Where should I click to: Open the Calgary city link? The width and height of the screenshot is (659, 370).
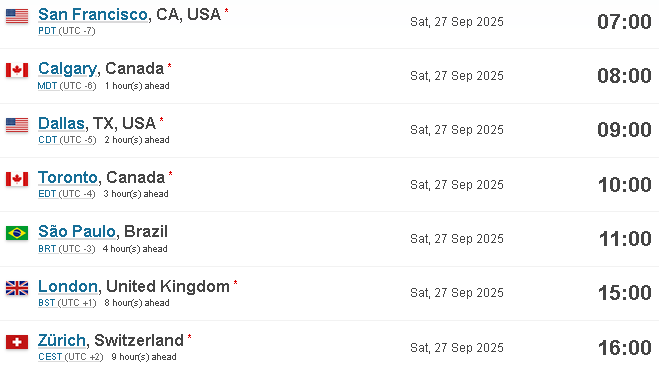67,69
